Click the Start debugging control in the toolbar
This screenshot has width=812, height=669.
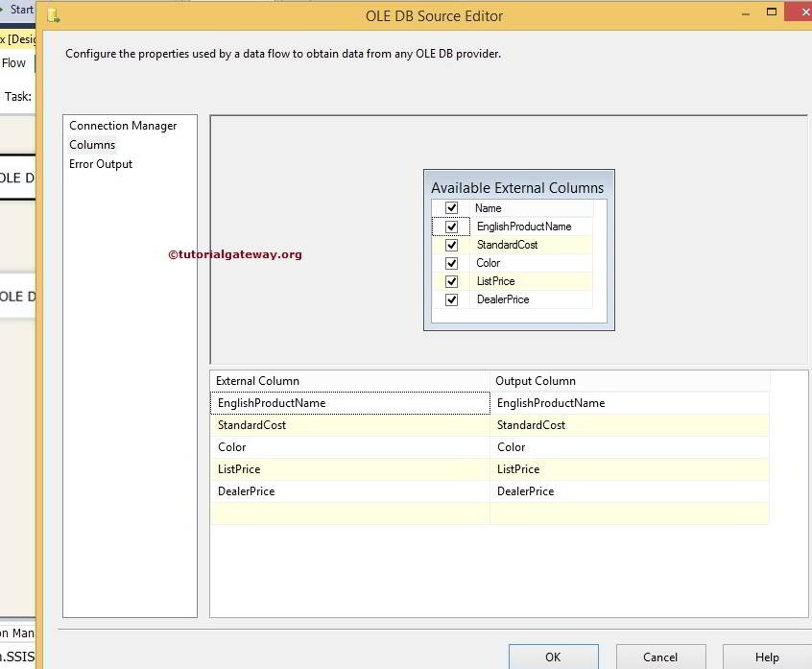[19, 8]
